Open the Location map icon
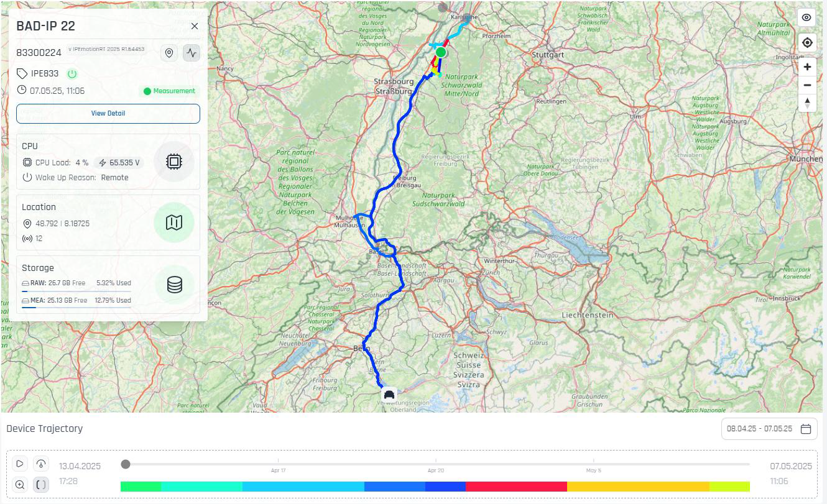This screenshot has height=504, width=827. tap(174, 222)
